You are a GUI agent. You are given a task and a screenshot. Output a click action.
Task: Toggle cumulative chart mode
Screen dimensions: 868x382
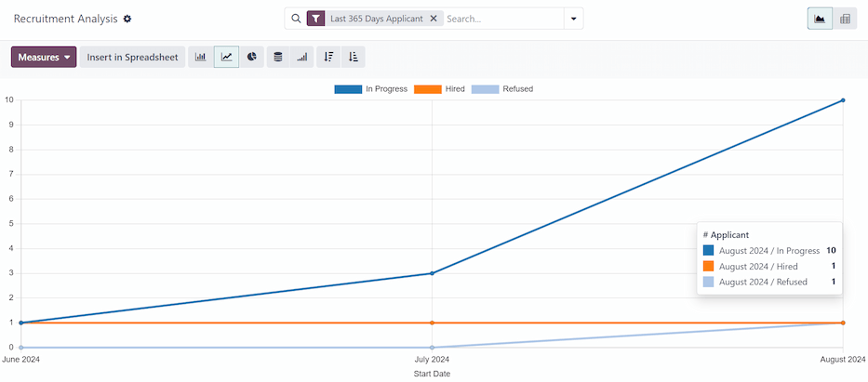(301, 57)
